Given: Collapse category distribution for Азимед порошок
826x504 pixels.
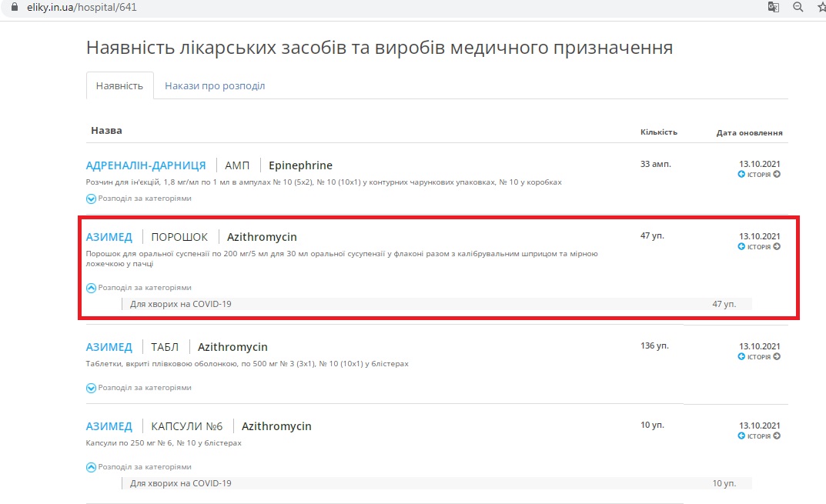Looking at the screenshot, I should point(91,288).
